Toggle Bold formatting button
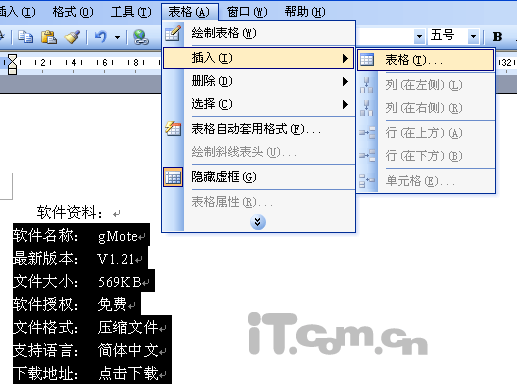The height and width of the screenshot is (384, 517). click(x=497, y=37)
